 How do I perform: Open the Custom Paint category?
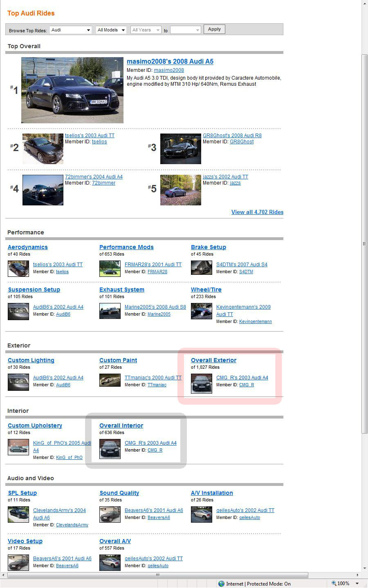(118, 360)
